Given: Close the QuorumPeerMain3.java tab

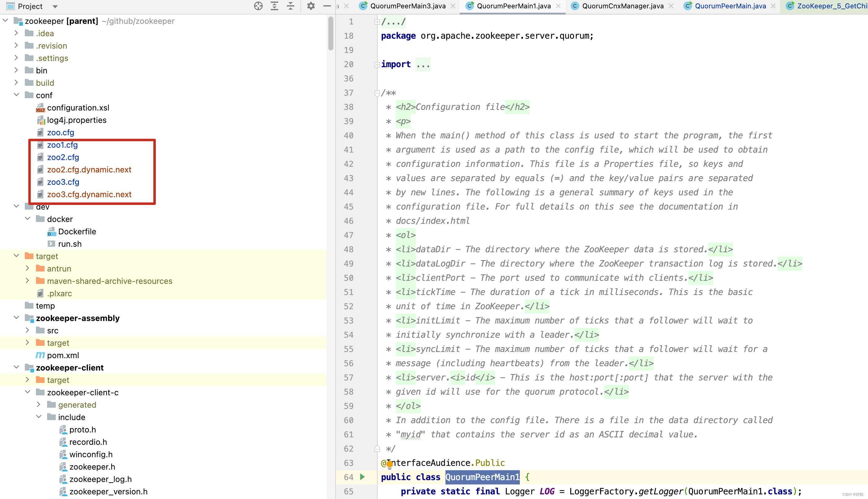Looking at the screenshot, I should 453,6.
